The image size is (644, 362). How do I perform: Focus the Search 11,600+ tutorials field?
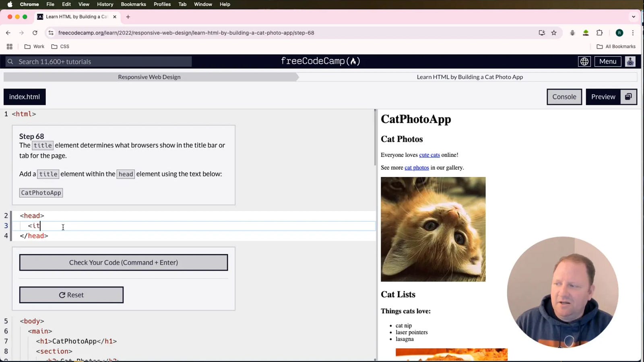[x=99, y=62]
